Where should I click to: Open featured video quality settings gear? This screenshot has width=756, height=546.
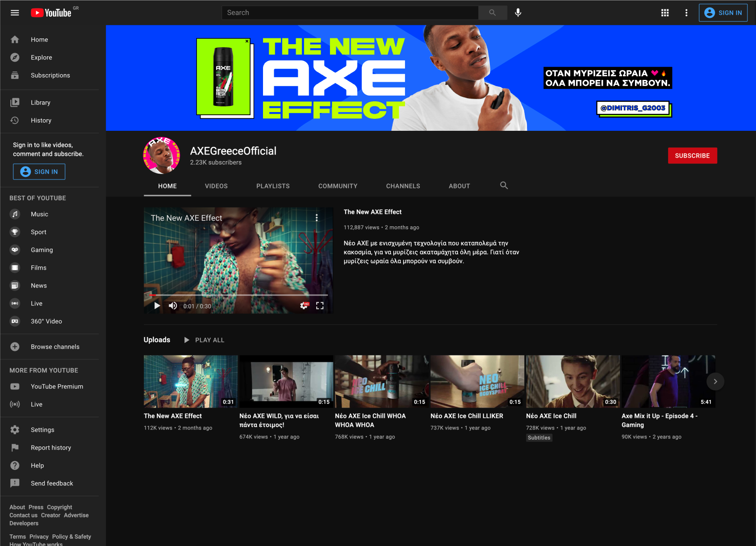pos(304,305)
